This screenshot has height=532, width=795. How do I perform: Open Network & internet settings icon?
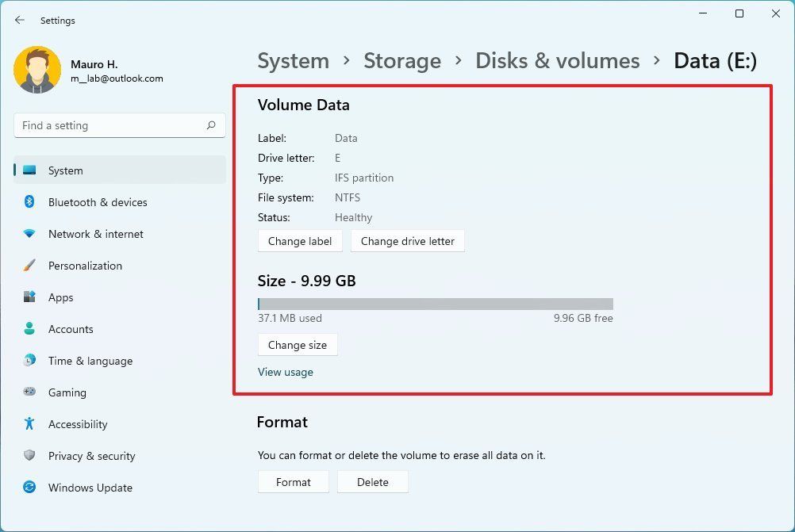[x=29, y=234]
